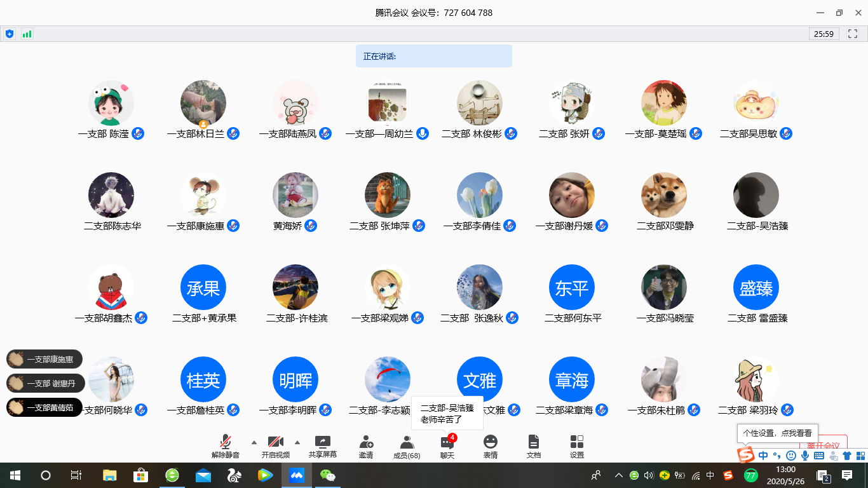Viewport: 868px width, 488px height.
Task: Click participant name 一支部-莫楚瑶
Action: pos(656,133)
